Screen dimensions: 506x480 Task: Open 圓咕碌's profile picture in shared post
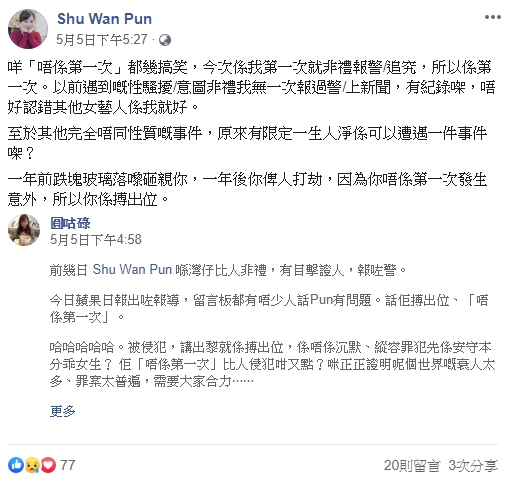[x=24, y=230]
